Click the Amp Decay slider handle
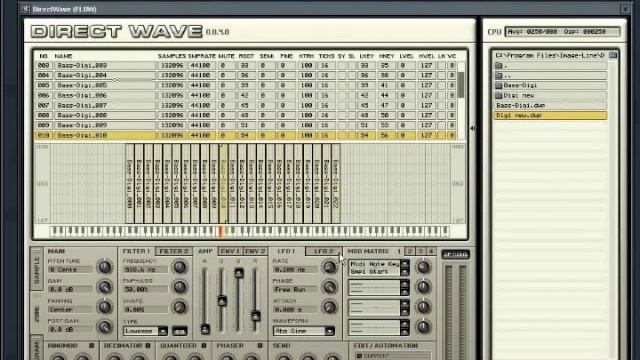This screenshot has width=640, height=360. coord(222,301)
